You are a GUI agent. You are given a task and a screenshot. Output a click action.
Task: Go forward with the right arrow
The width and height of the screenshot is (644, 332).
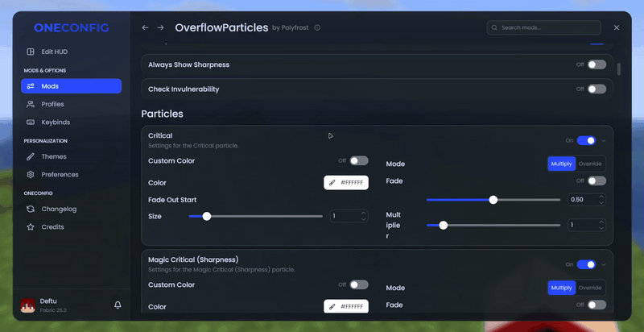click(160, 27)
